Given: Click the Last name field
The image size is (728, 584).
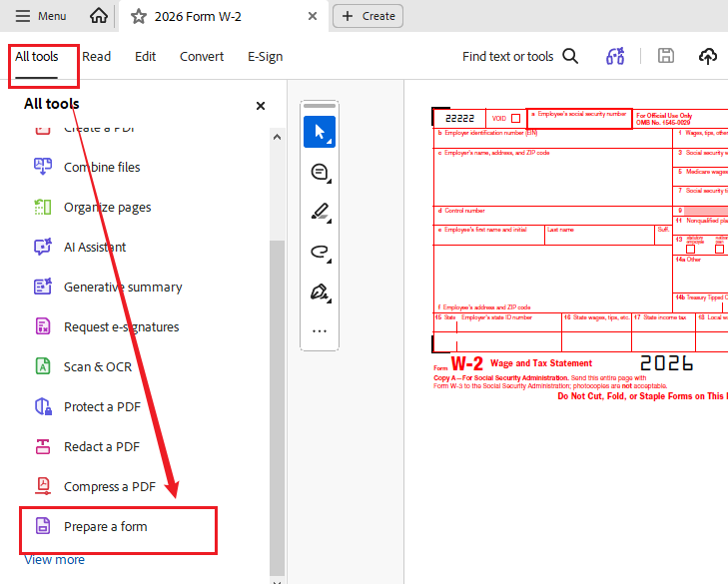Looking at the screenshot, I should pyautogui.click(x=599, y=235).
